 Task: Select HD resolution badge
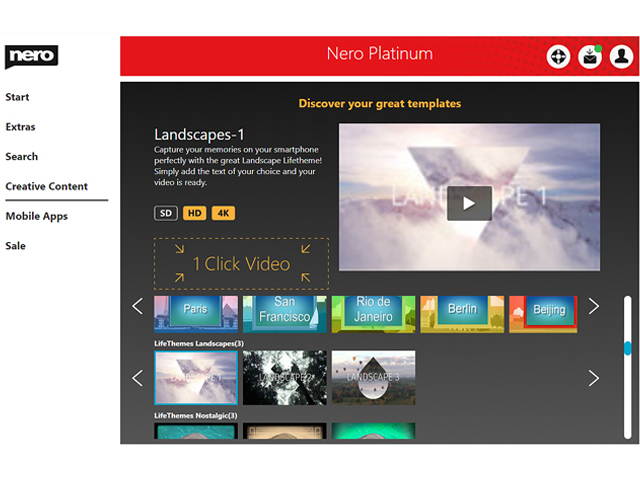(194, 213)
